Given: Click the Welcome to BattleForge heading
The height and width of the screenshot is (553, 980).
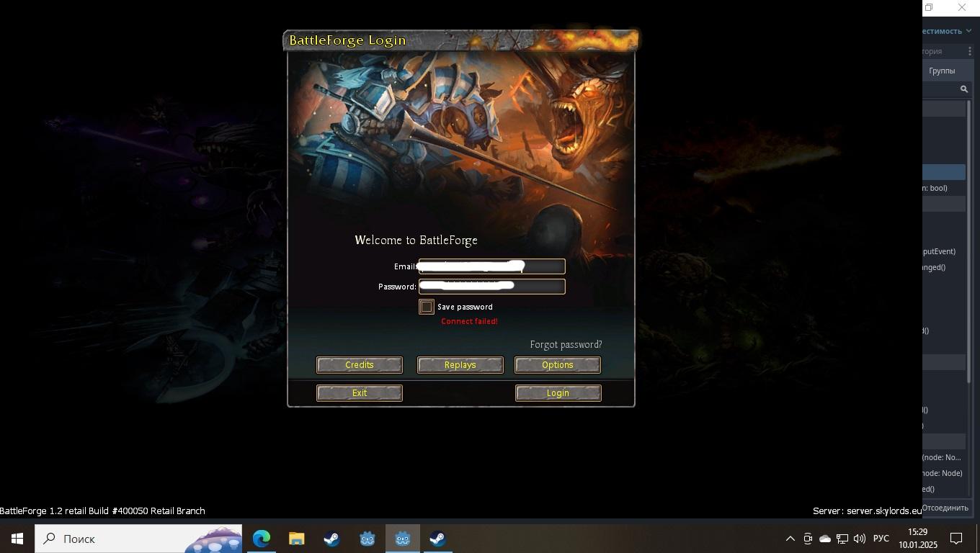Looking at the screenshot, I should click(416, 240).
